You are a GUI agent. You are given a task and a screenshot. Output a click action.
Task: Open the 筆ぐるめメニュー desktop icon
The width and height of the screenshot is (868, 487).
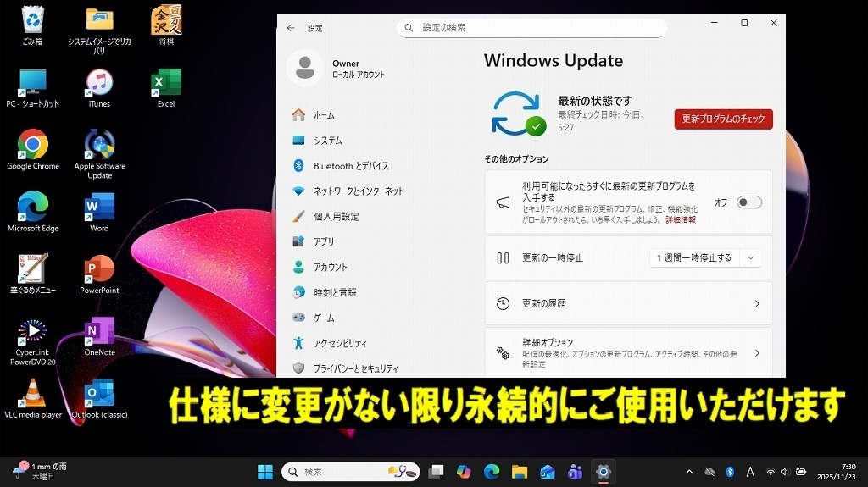33,274
